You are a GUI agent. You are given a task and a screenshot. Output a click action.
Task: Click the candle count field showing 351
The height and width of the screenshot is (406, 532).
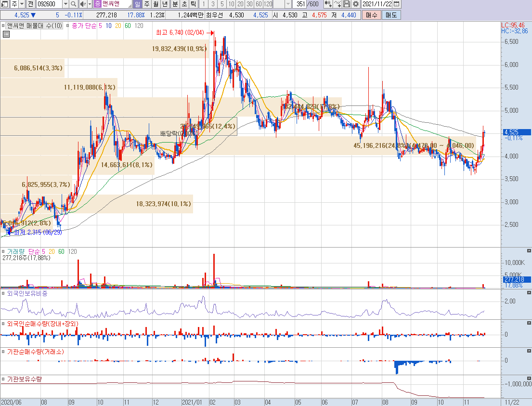tap(300, 4)
